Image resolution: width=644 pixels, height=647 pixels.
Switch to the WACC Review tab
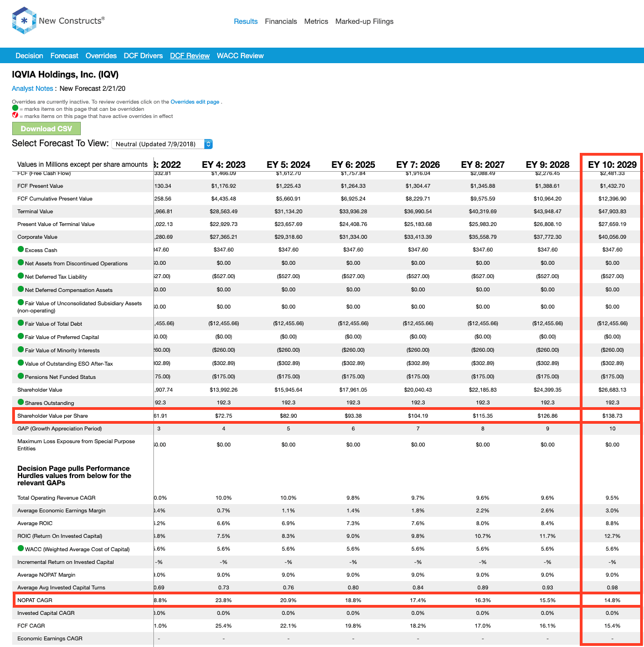240,56
